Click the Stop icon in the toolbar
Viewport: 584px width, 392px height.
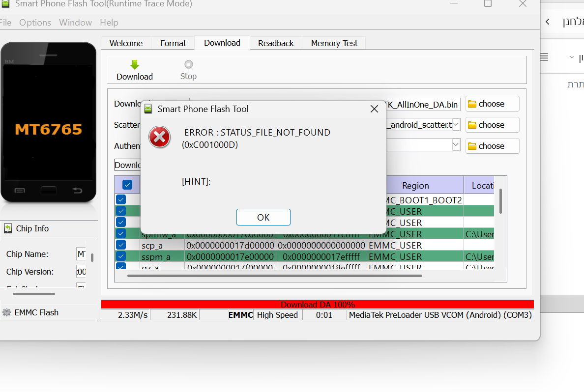coord(188,64)
